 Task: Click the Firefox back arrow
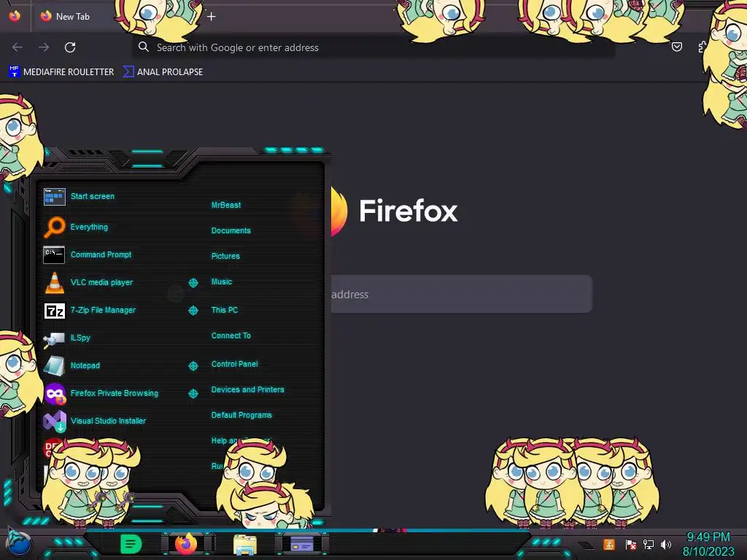click(x=18, y=47)
